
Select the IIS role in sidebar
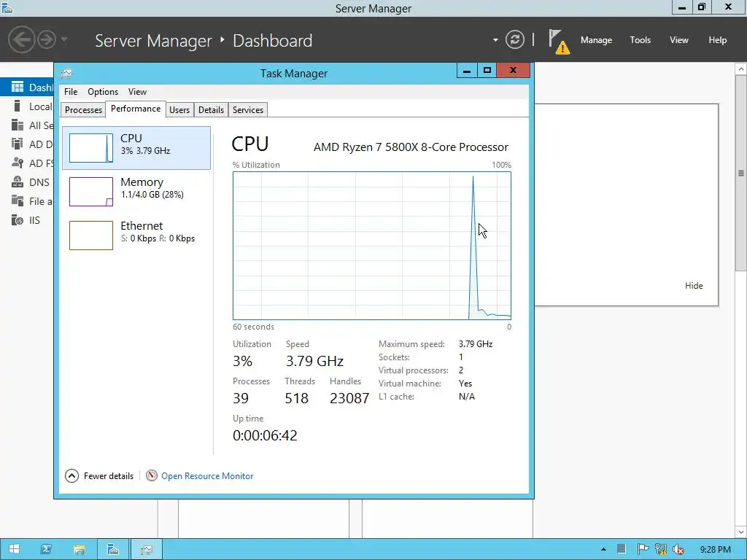pyautogui.click(x=26, y=220)
